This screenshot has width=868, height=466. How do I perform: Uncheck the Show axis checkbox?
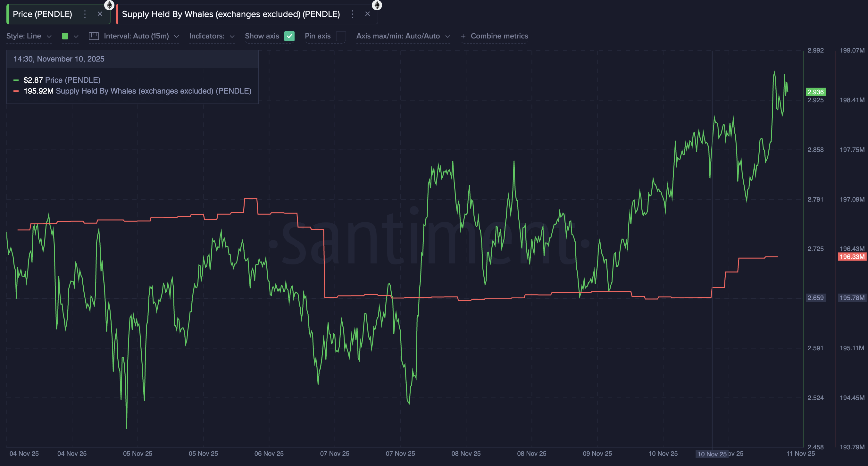point(289,36)
